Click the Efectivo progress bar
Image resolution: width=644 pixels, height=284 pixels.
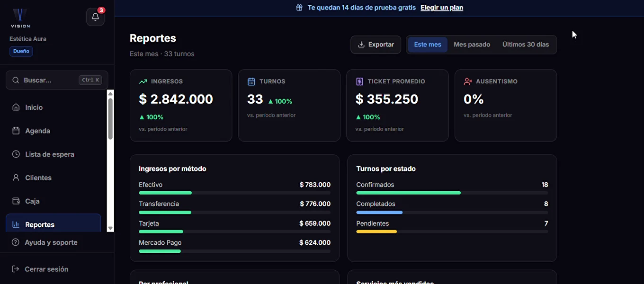235,193
